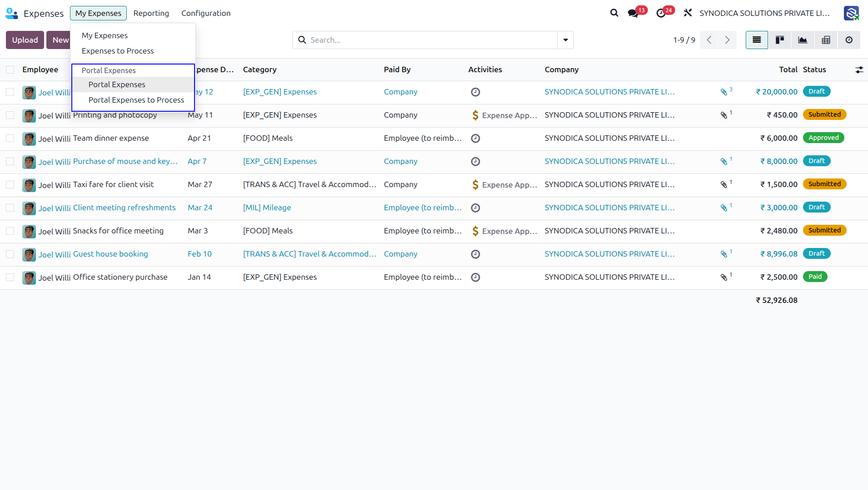
Task: Click Expense Approval dollar icon on Taxi fare row
Action: pos(475,184)
